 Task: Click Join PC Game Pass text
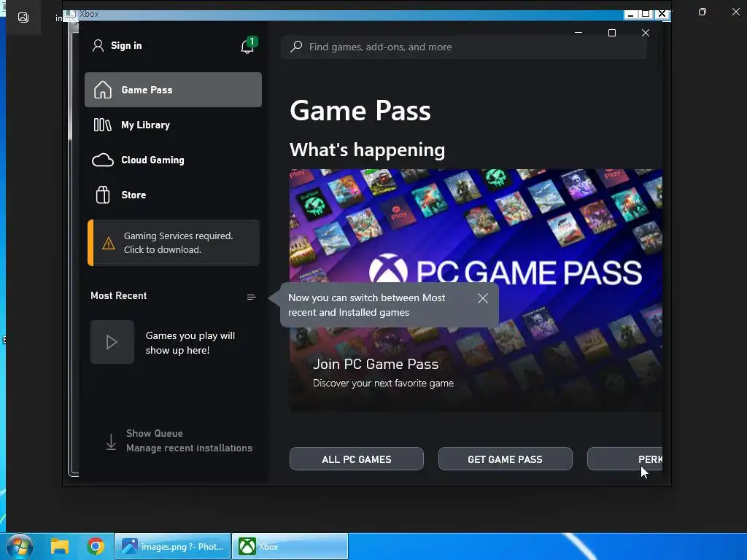click(376, 365)
